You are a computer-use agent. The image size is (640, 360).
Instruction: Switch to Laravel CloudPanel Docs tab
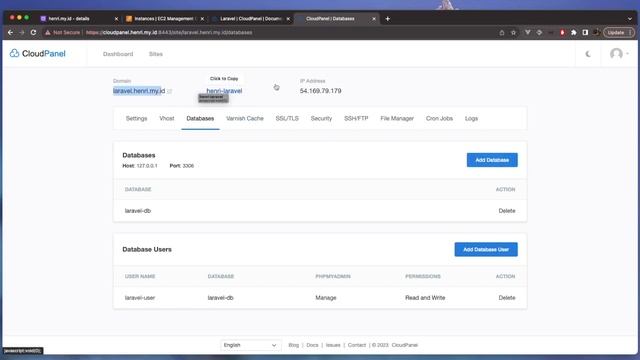(251, 18)
